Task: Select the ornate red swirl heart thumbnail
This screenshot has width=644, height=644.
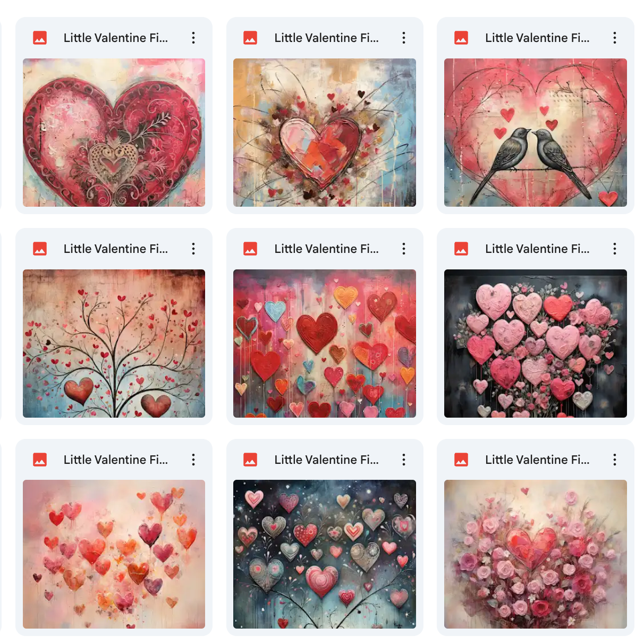Action: click(114, 132)
